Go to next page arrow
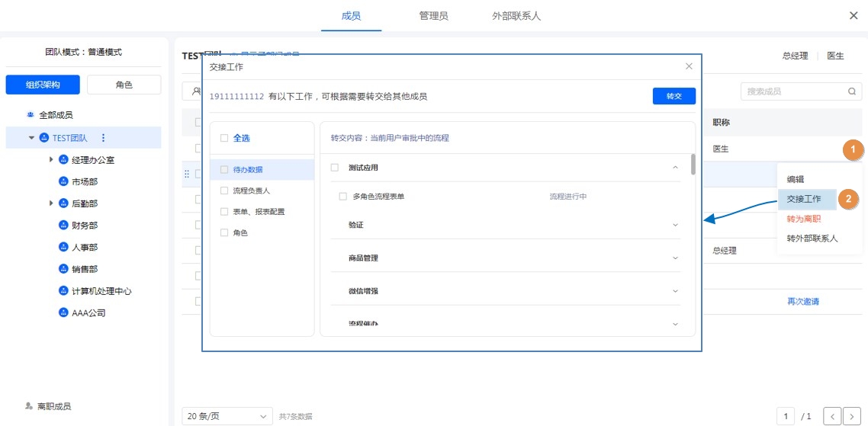This screenshot has height=426, width=868. (852, 416)
